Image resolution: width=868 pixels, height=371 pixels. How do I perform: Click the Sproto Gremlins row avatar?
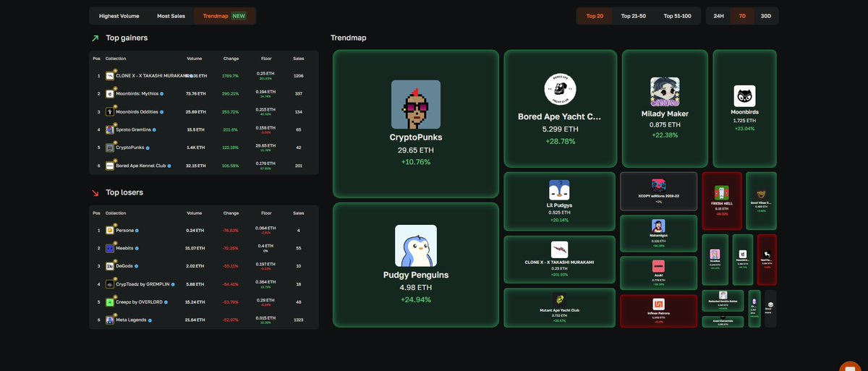pyautogui.click(x=110, y=129)
